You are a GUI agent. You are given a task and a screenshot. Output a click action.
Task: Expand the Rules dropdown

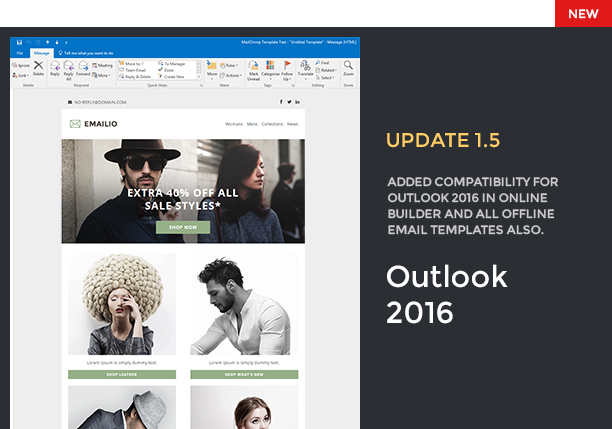(x=229, y=65)
